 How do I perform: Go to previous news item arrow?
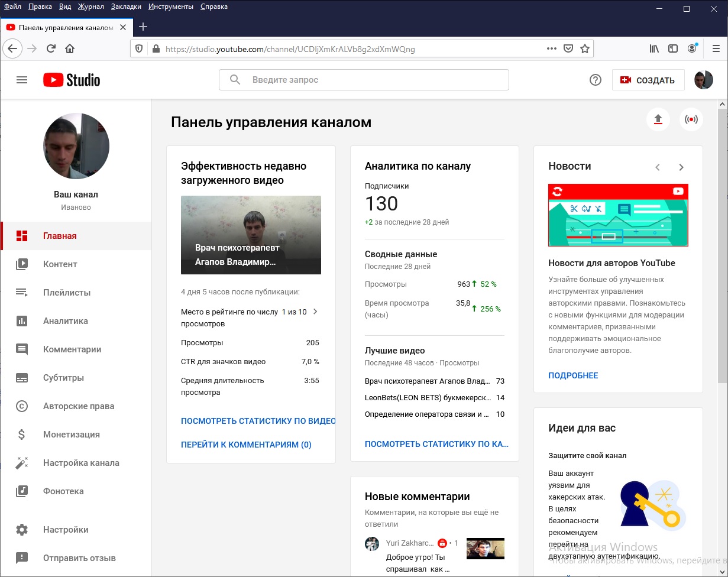click(x=658, y=167)
